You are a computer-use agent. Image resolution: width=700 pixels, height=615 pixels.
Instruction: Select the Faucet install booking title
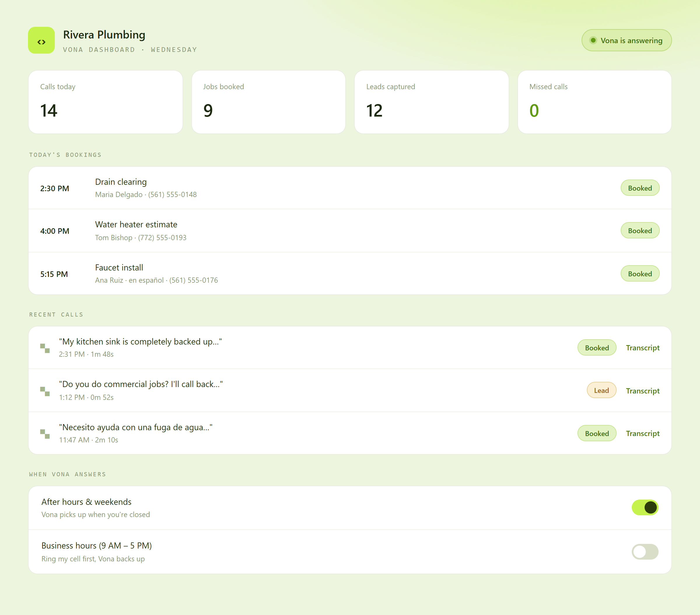click(119, 268)
